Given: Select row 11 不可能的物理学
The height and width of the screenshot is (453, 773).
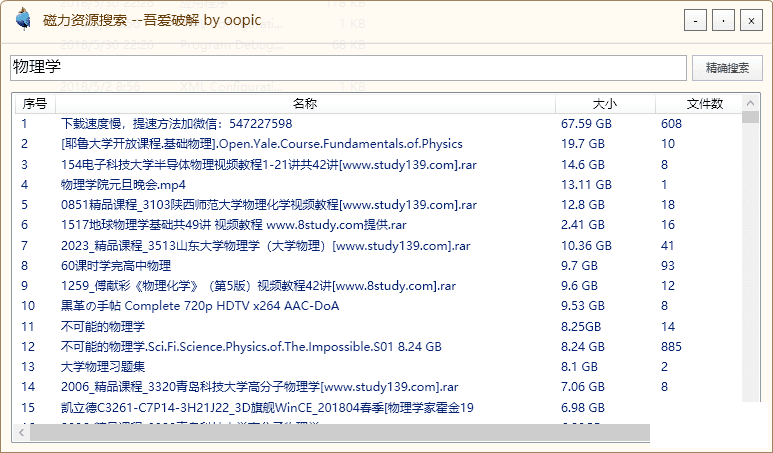Looking at the screenshot, I should coord(103,326).
